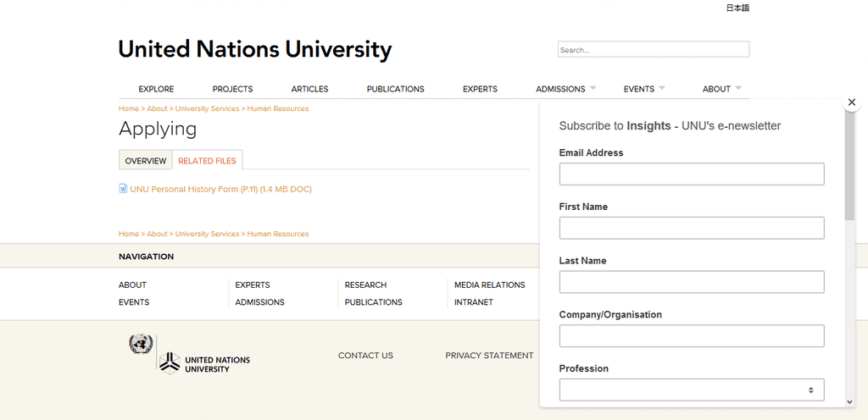The width and height of the screenshot is (868, 420).
Task: Click the United Nations emblem logo in footer
Action: tap(141, 344)
